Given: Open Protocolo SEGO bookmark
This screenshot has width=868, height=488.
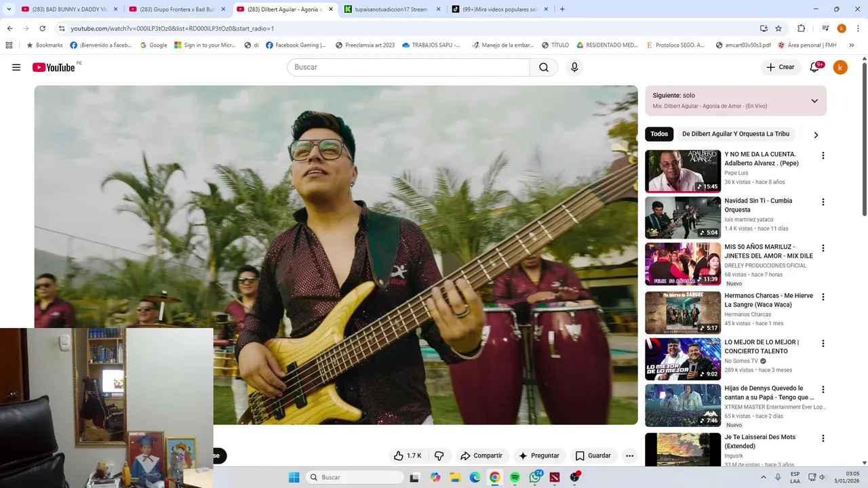Looking at the screenshot, I should [x=675, y=45].
